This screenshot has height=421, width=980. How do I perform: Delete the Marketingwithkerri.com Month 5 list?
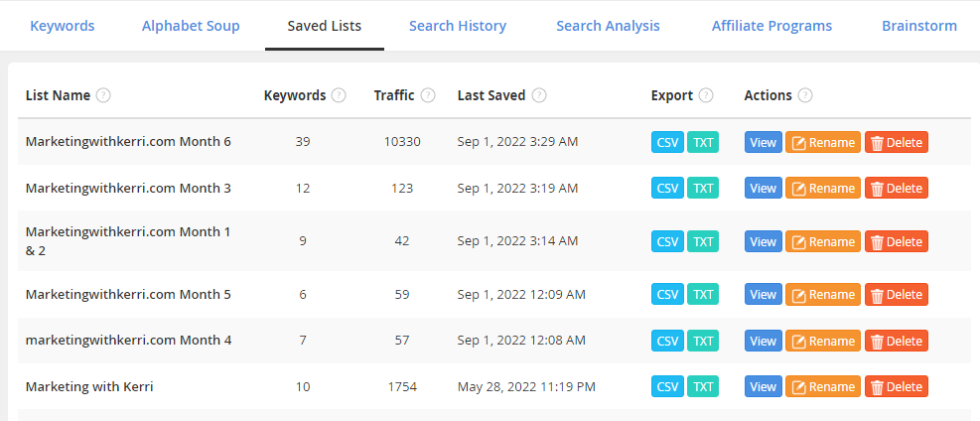pyautogui.click(x=897, y=294)
